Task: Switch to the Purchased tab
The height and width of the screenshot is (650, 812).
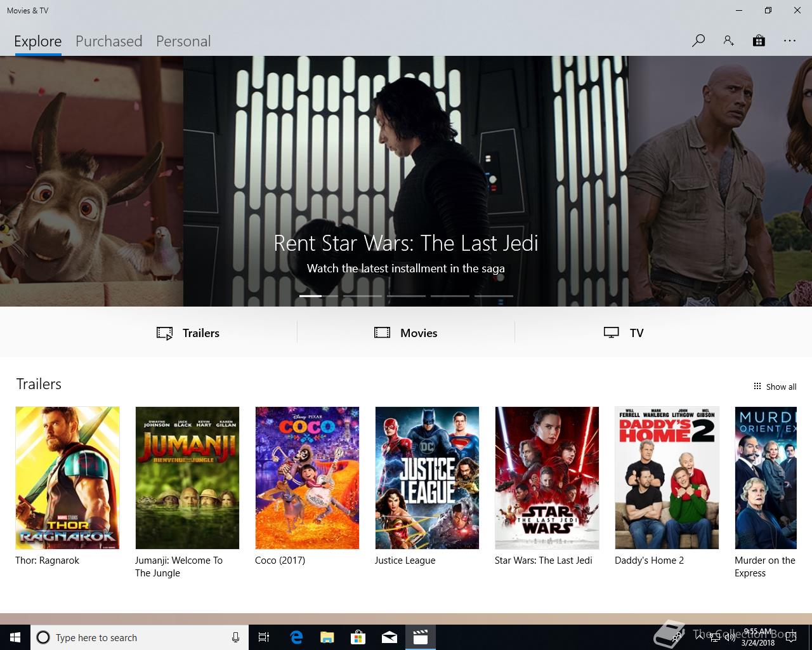Action: click(x=108, y=41)
